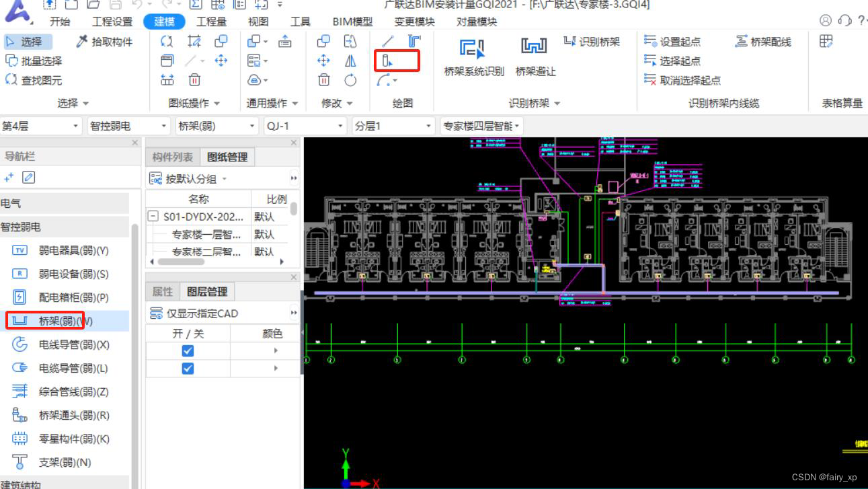
Task: Open the 第4层 floor dropdown
Action: click(x=40, y=126)
